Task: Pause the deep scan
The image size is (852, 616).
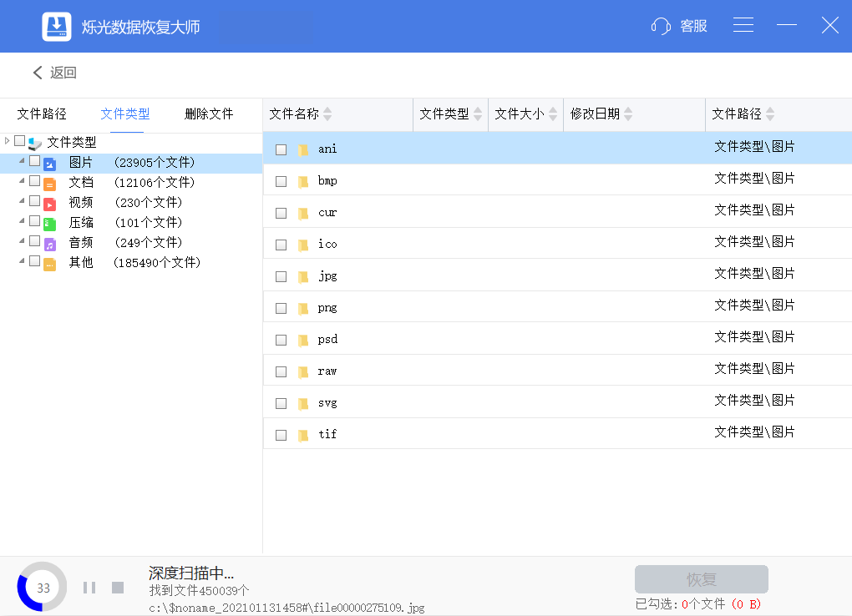Action: point(89,588)
